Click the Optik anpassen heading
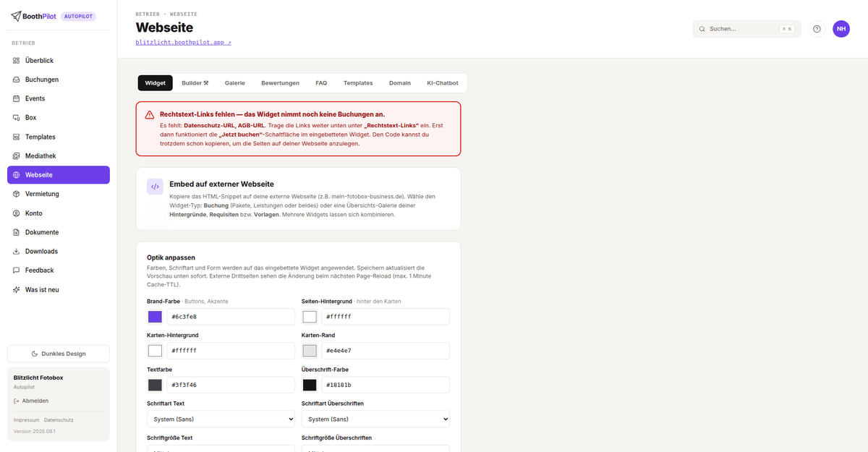Screen dimensions: 868x452 click(x=171, y=257)
